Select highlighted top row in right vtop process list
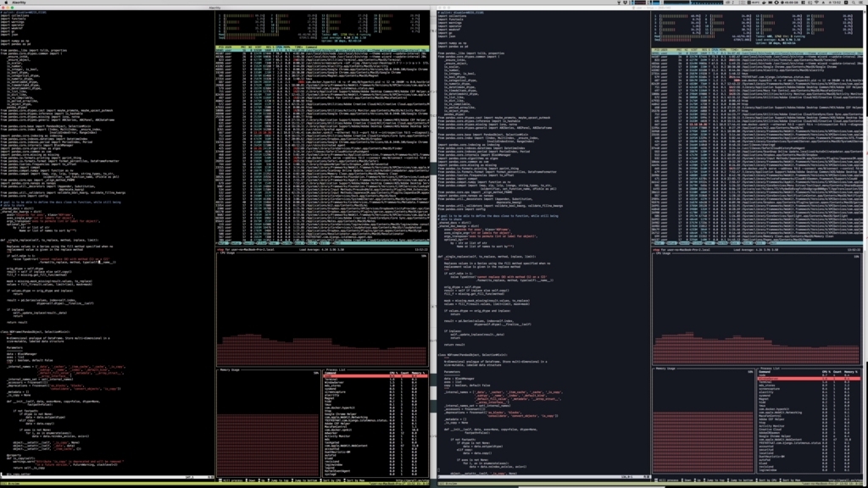Viewport: 868px width, 488px height. (x=809, y=379)
